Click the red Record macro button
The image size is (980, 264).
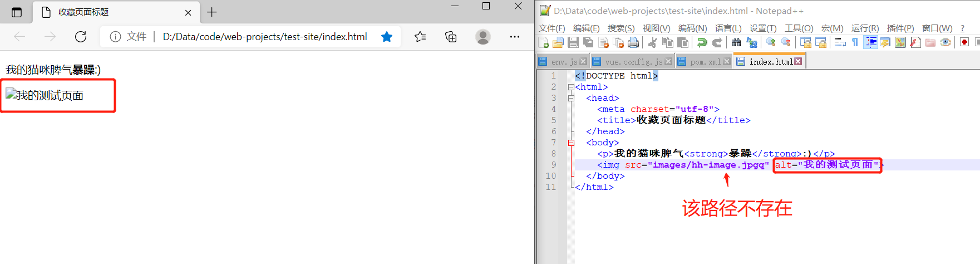coord(964,42)
